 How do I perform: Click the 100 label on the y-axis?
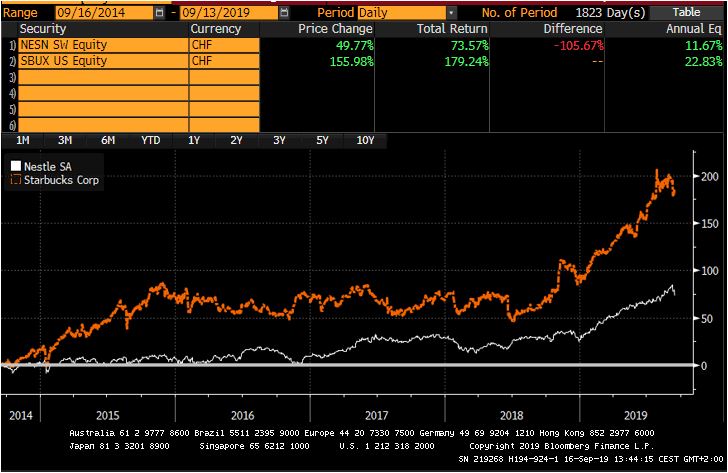[x=710, y=271]
